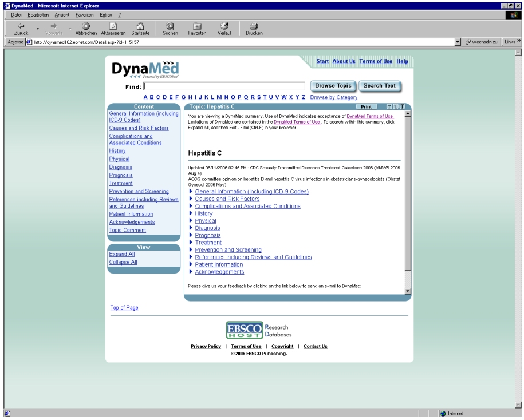Click in the Find text field

click(224, 86)
